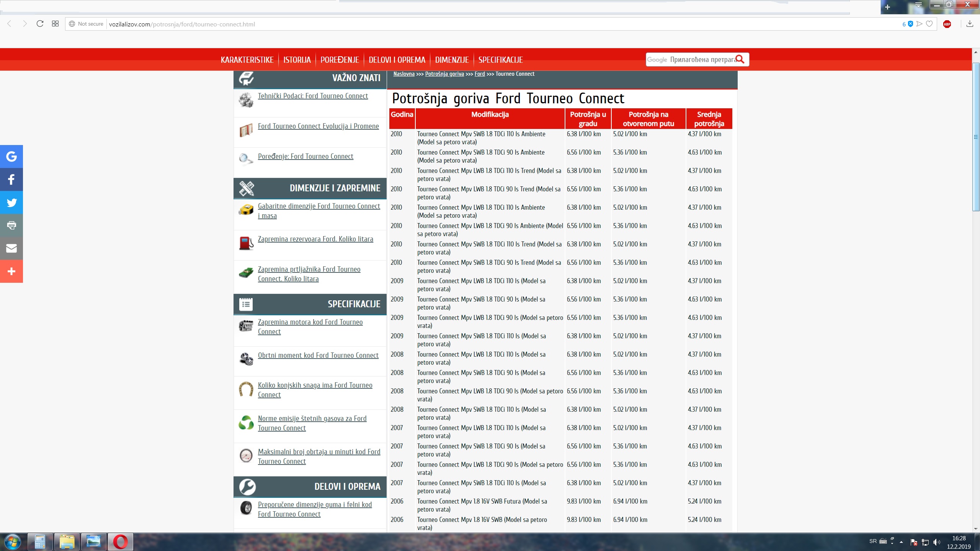Click the email share sidebar icon
The width and height of the screenshot is (980, 551).
[11, 248]
